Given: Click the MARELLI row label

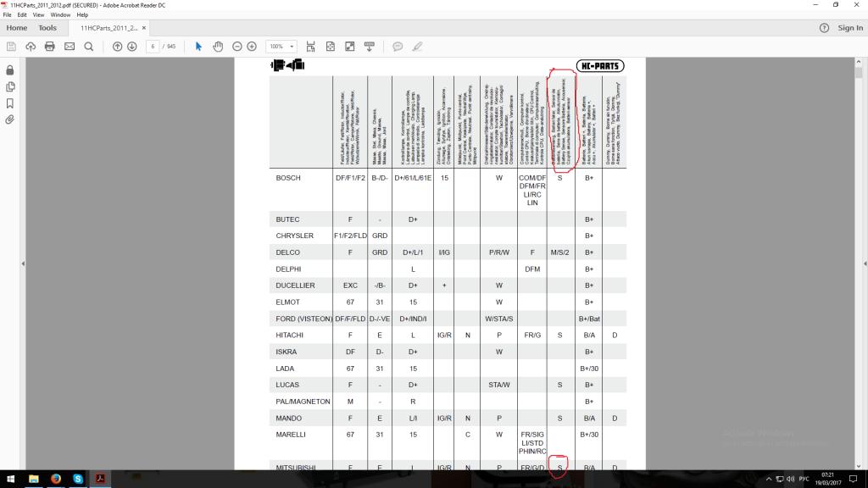Looking at the screenshot, I should pyautogui.click(x=291, y=435).
